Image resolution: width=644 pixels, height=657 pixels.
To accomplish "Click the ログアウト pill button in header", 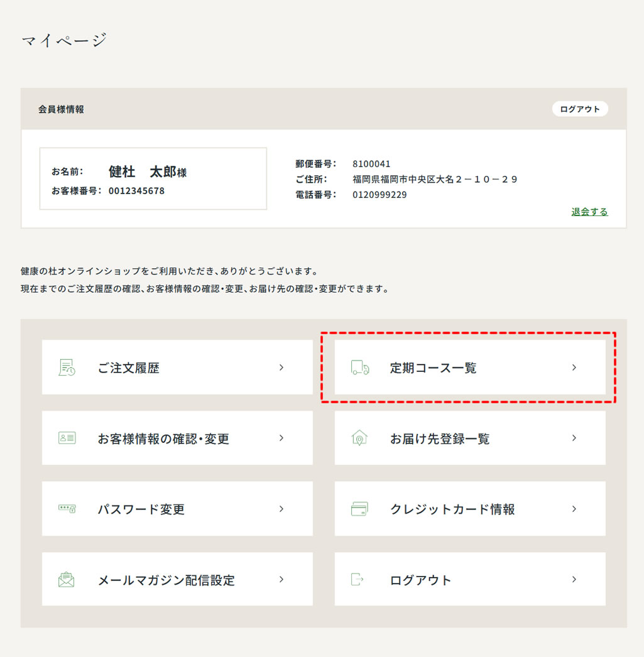I will coord(580,109).
